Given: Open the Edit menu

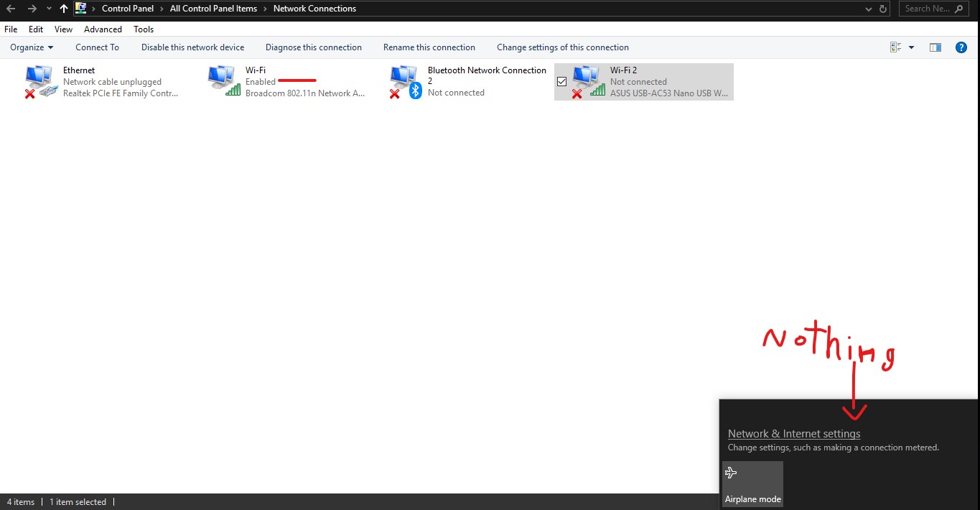Looking at the screenshot, I should pyautogui.click(x=36, y=29).
